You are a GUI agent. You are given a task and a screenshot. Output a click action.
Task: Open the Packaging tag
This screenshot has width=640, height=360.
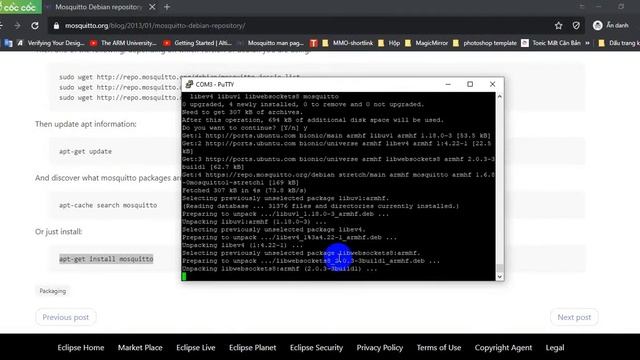[53, 291]
